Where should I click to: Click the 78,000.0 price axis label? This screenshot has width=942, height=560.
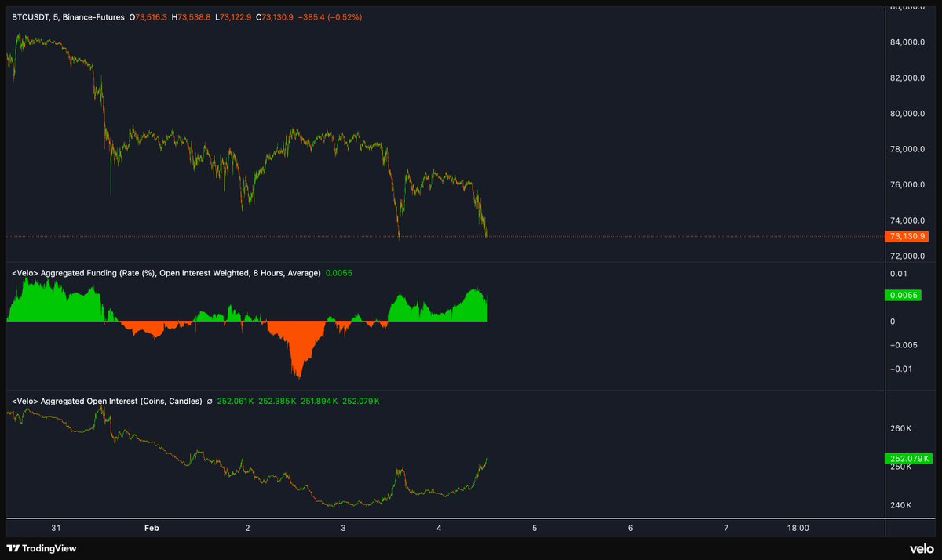pyautogui.click(x=907, y=149)
